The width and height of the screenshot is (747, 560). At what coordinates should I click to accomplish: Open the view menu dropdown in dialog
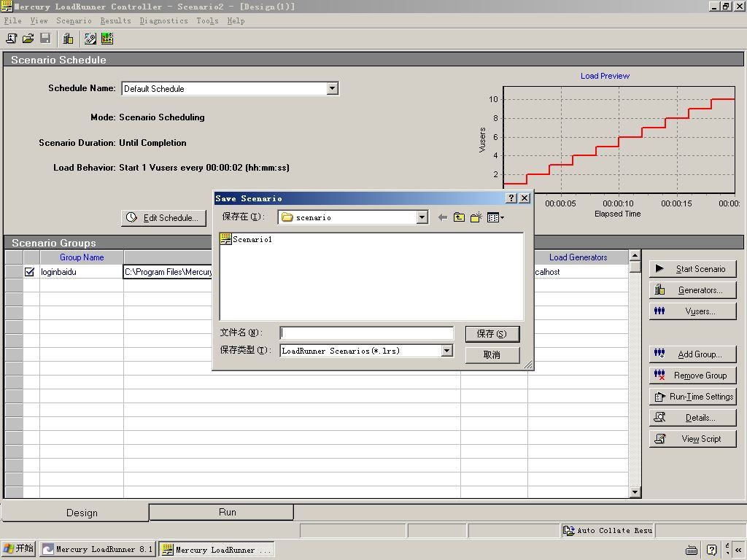[x=495, y=217]
